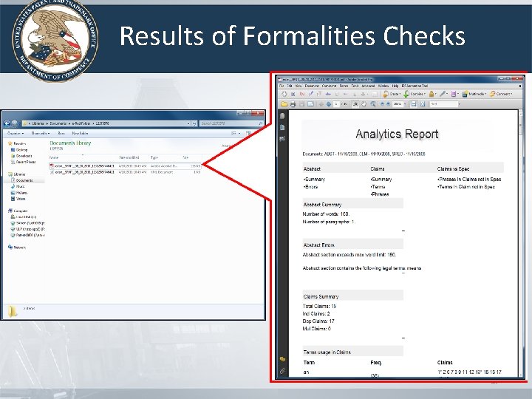Click the Save icon in Acrobat toolbar
The image size is (532, 399).
point(301,104)
